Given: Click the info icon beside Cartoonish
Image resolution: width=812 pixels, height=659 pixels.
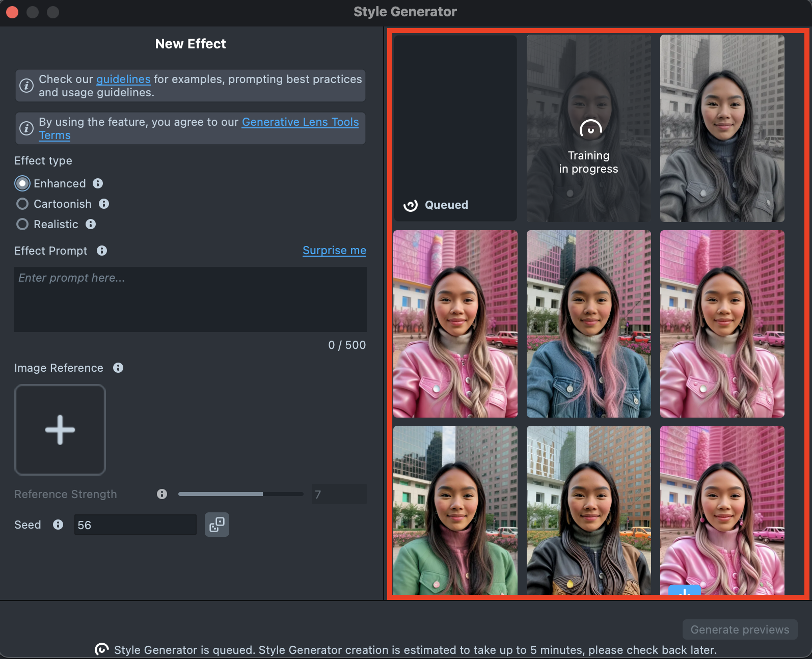Looking at the screenshot, I should click(x=104, y=204).
